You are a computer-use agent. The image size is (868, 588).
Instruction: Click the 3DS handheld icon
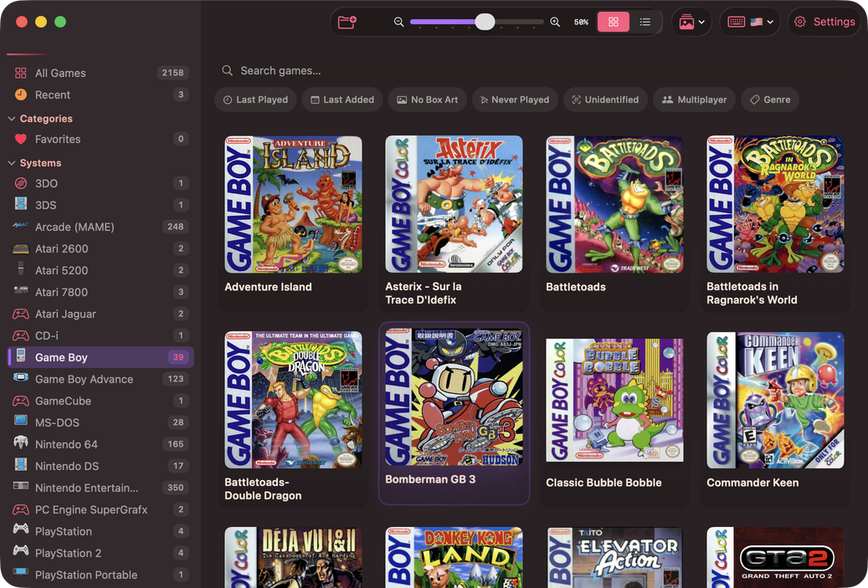[x=20, y=203]
